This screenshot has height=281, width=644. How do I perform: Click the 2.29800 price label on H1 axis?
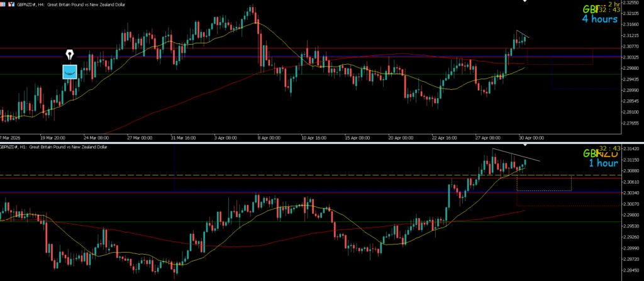point(633,215)
